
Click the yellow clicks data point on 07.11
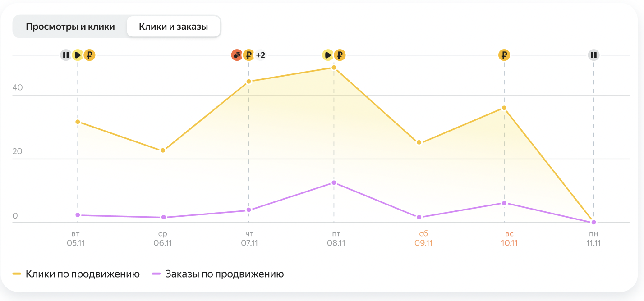pos(248,82)
